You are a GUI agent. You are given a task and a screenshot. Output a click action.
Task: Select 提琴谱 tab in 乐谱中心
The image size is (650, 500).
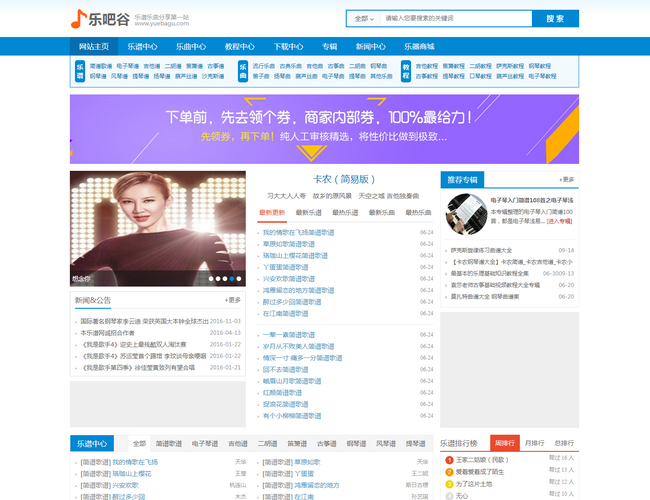pyautogui.click(x=415, y=444)
